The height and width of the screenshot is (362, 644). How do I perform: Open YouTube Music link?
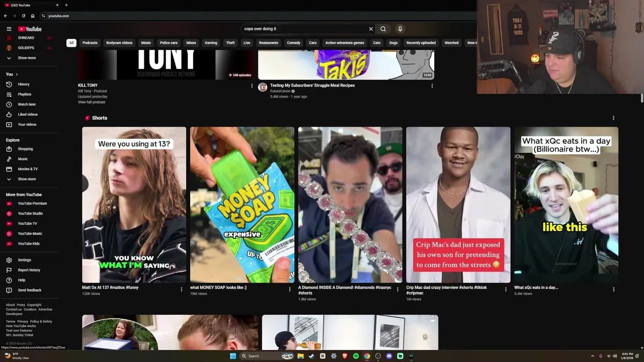click(29, 234)
